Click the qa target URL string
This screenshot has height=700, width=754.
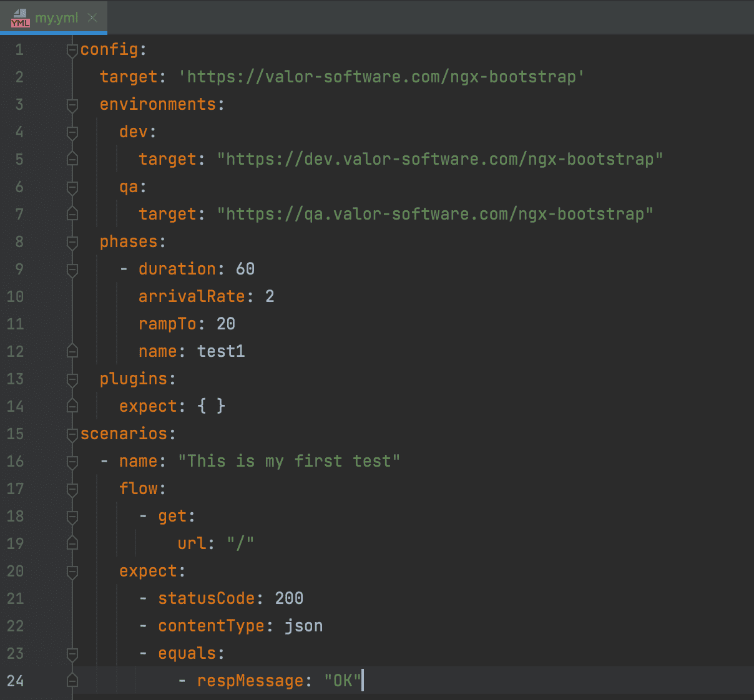pyautogui.click(x=434, y=215)
